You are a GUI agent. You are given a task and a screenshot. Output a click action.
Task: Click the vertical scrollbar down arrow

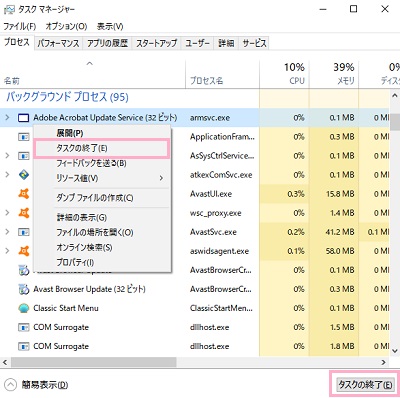tap(395, 351)
